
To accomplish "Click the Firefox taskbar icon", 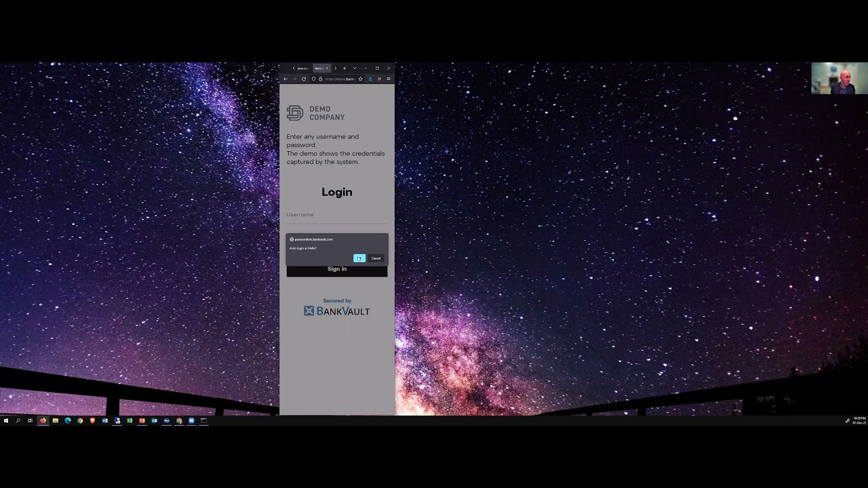I will tap(43, 421).
